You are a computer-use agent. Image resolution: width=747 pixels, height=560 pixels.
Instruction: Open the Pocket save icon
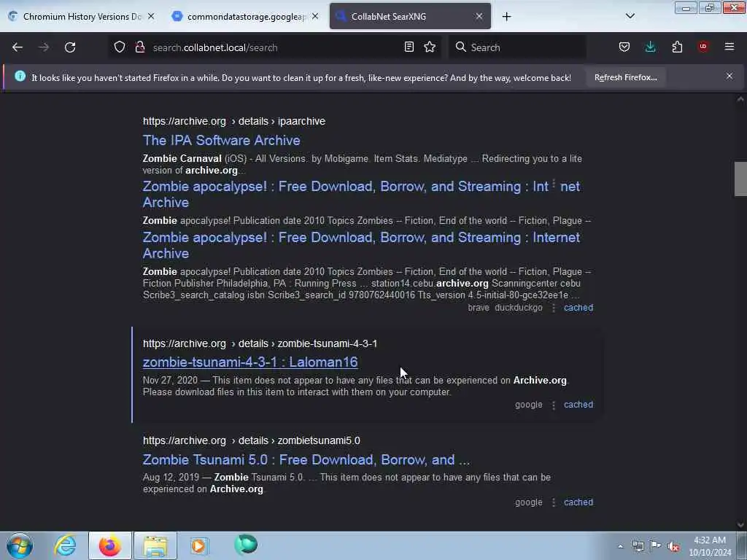[x=624, y=47]
